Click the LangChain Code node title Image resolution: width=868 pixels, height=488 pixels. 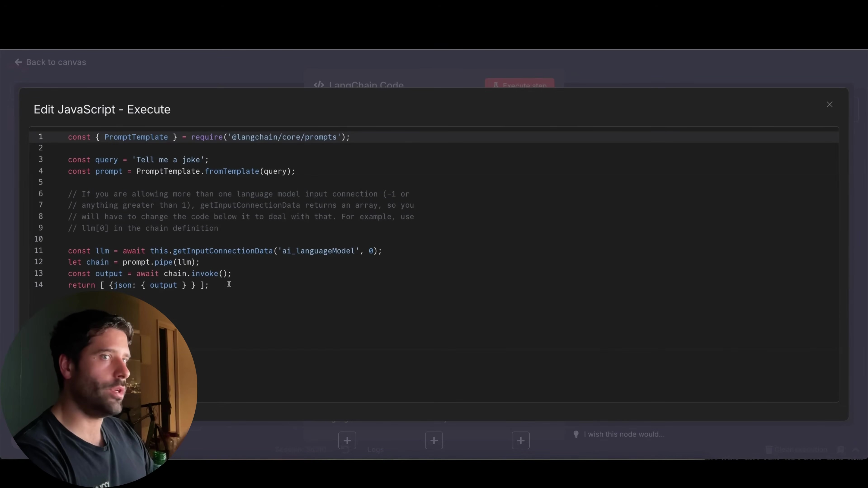366,84
